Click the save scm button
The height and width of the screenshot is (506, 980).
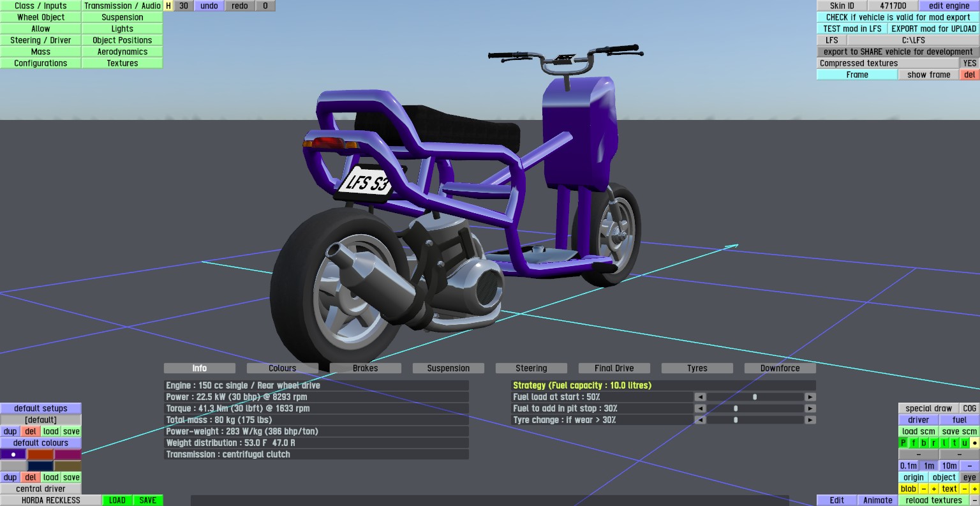tap(960, 431)
